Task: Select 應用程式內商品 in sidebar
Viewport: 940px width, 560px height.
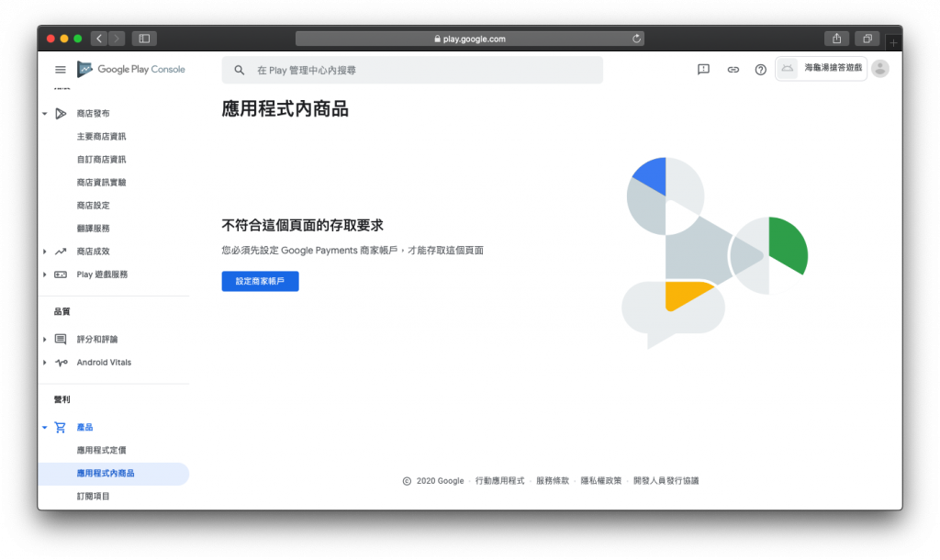Action: pyautogui.click(x=114, y=473)
